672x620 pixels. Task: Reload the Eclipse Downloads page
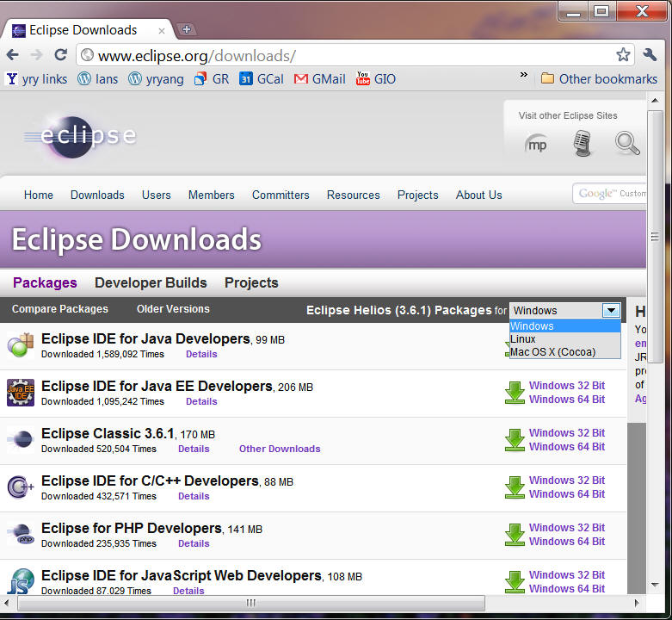61,55
